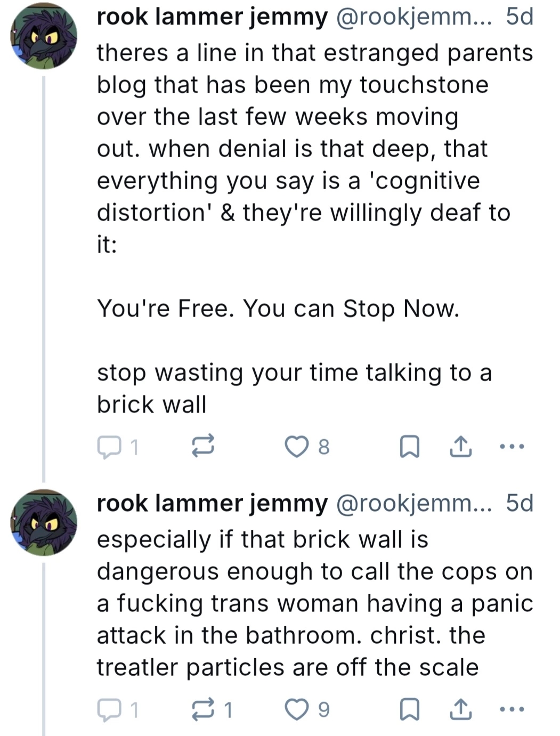Open rook lammer jemmy profile from first post
Viewport: 560px width, 736px height.
[x=212, y=17]
